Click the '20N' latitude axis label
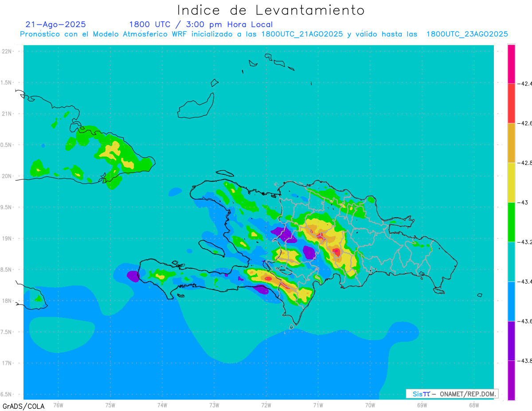The height and width of the screenshot is (411, 532). click(7, 176)
